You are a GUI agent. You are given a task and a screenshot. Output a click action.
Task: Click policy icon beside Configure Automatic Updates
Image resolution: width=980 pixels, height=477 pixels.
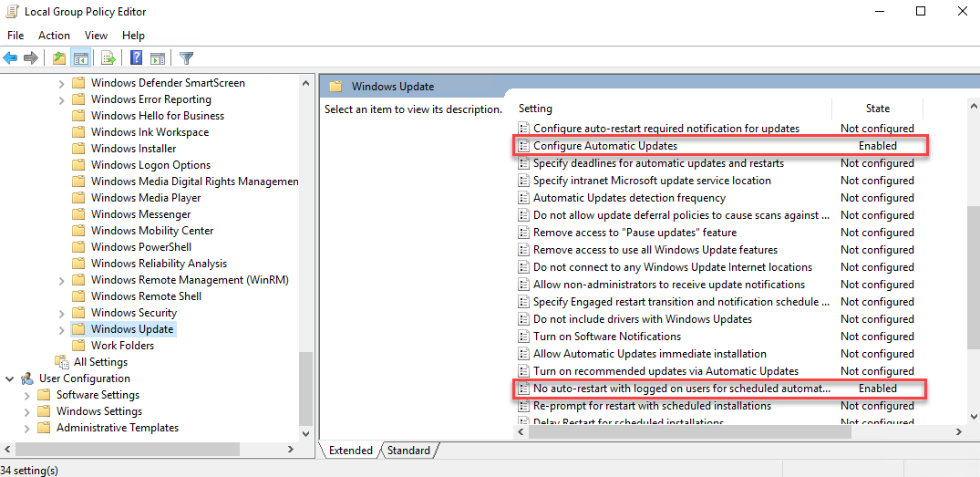(x=524, y=146)
